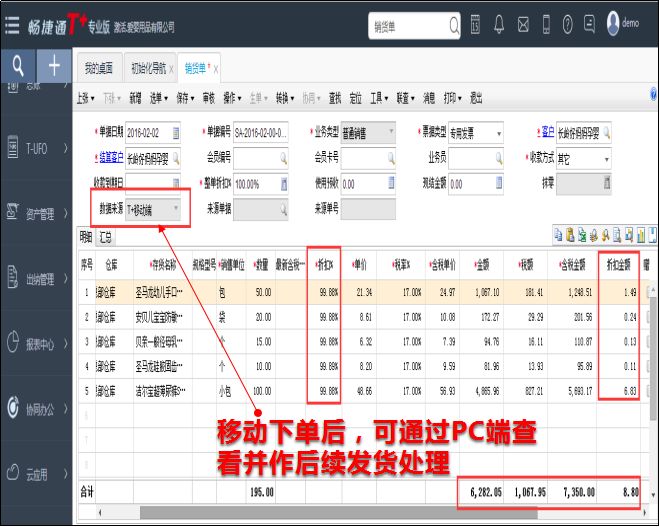Image resolution: width=659 pixels, height=527 pixels.
Task: Click the demo user avatar
Action: coord(613,23)
